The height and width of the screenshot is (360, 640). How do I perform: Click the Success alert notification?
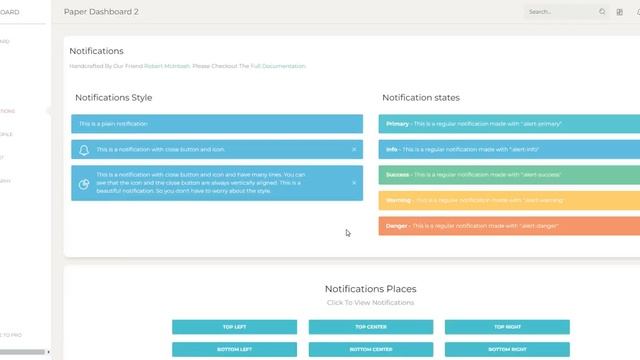click(x=509, y=175)
